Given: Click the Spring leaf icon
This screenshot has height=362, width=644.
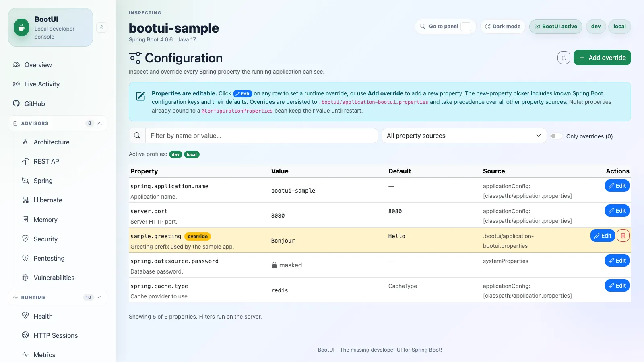Looking at the screenshot, I should (x=25, y=181).
